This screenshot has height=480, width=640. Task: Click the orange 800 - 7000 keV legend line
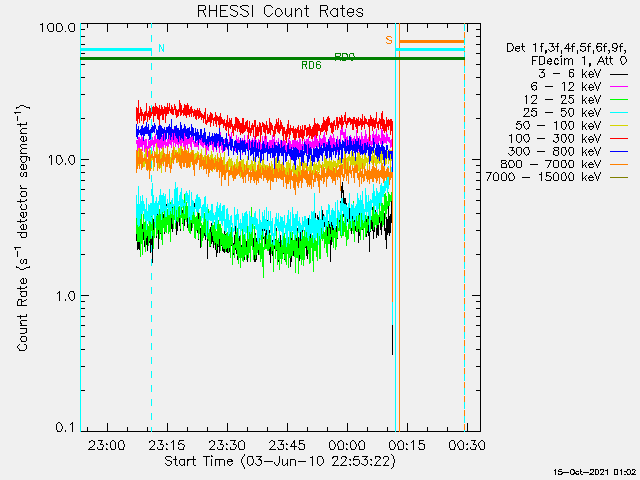[619, 164]
